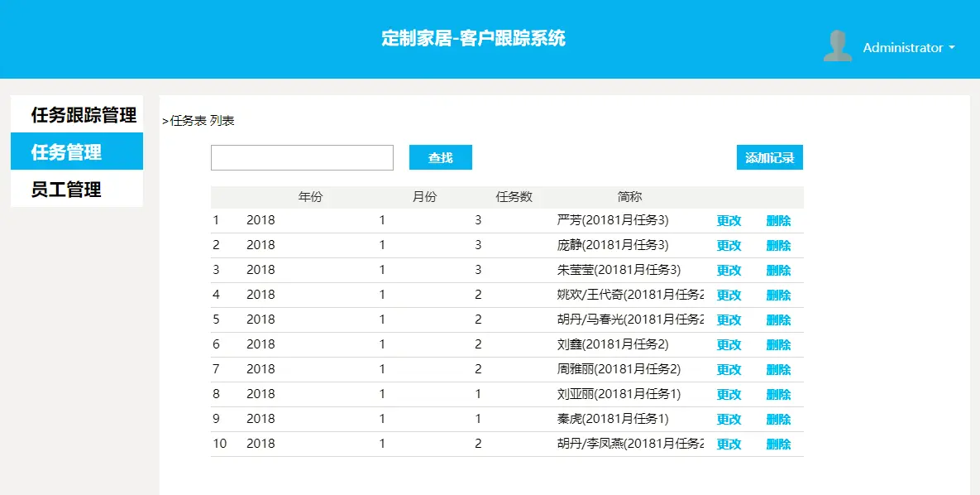The width and height of the screenshot is (980, 495).
Task: Select 任务管理 in the sidebar
Action: (77, 151)
